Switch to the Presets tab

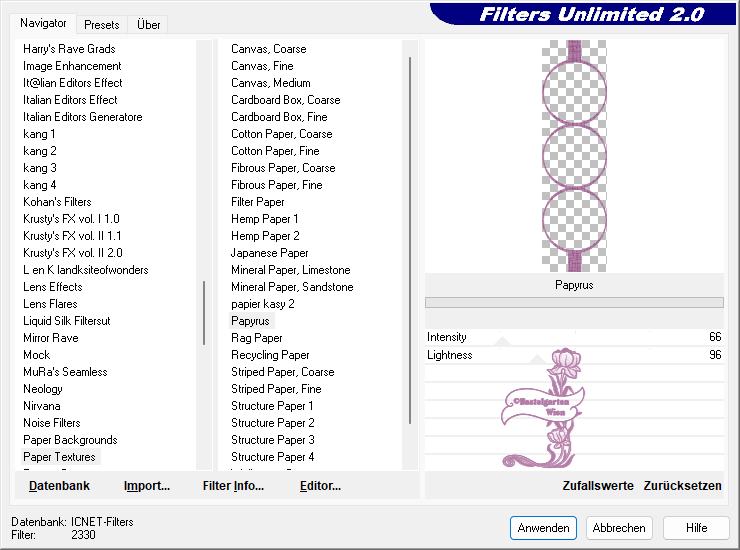point(102,24)
